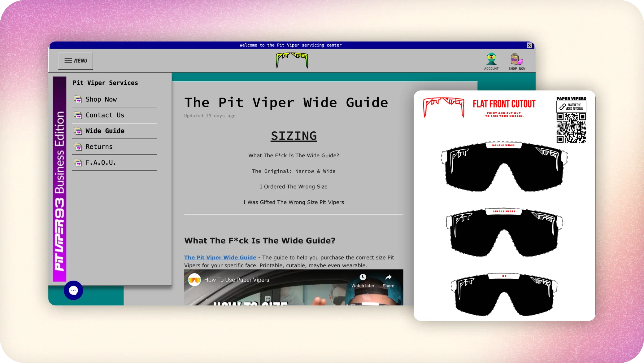Click the 'Updated 13 days ago' text
The image size is (644, 363).
(210, 116)
